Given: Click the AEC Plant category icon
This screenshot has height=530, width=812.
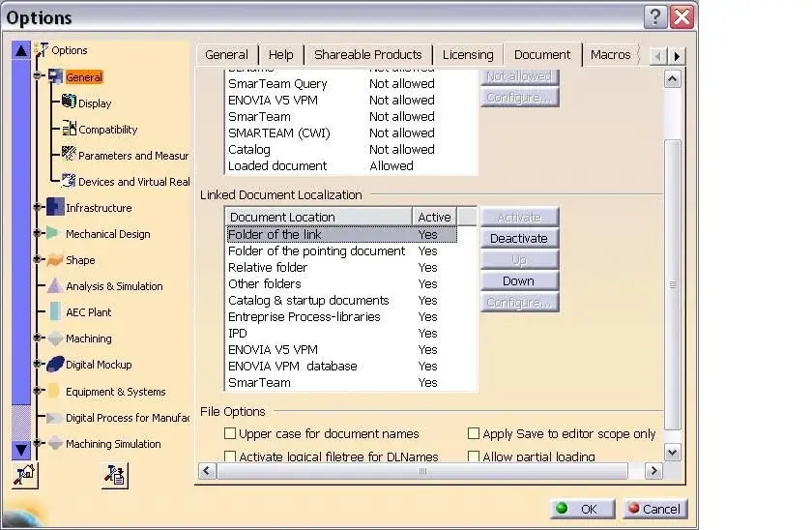Looking at the screenshot, I should pyautogui.click(x=55, y=311).
